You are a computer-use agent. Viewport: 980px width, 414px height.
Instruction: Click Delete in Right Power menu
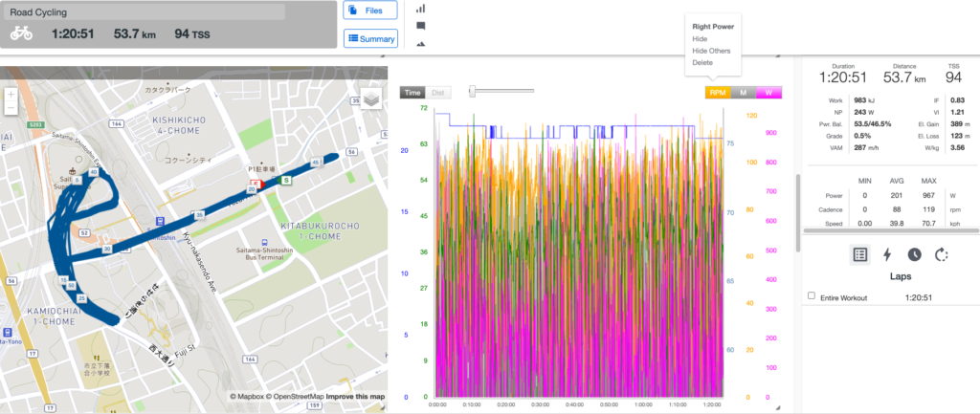[x=702, y=62]
